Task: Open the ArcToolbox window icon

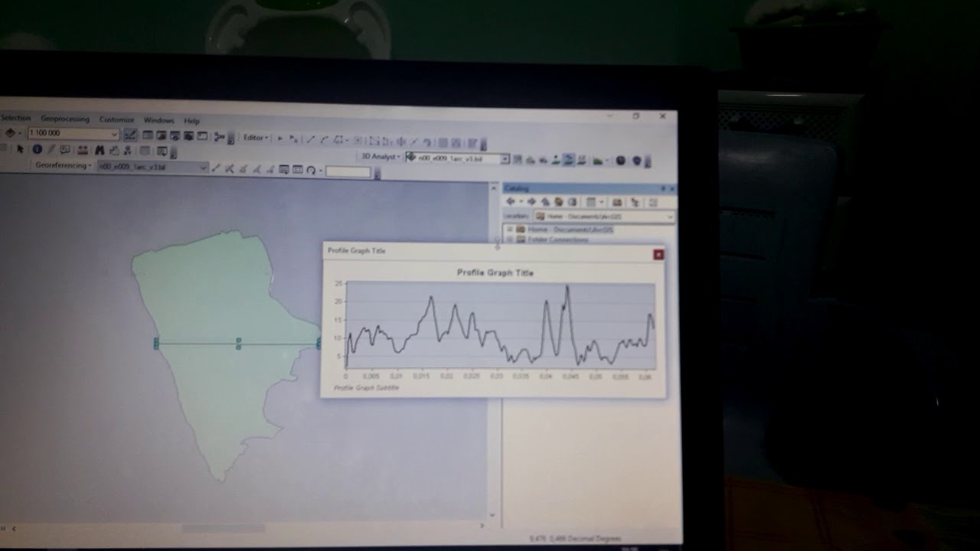Action: pos(188,136)
